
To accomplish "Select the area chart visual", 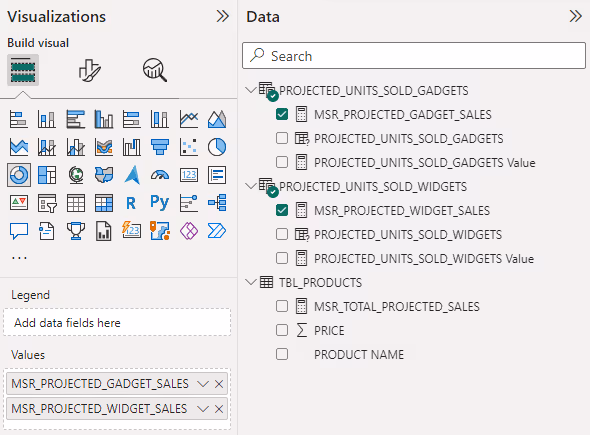I will pyautogui.click(x=217, y=119).
